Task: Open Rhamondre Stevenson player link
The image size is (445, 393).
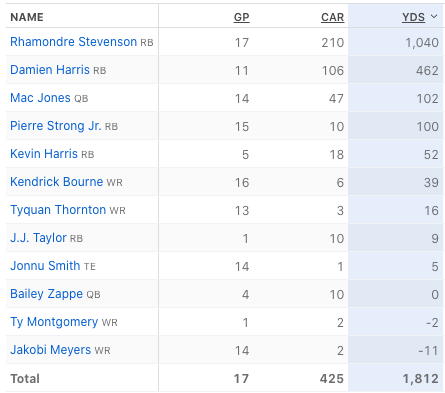Action: point(73,42)
